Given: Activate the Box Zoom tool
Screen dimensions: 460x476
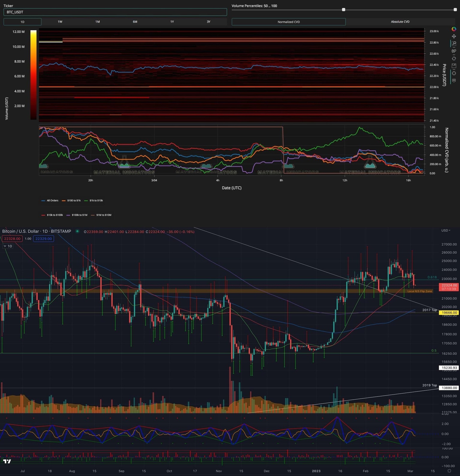Looking at the screenshot, I should [454, 44].
